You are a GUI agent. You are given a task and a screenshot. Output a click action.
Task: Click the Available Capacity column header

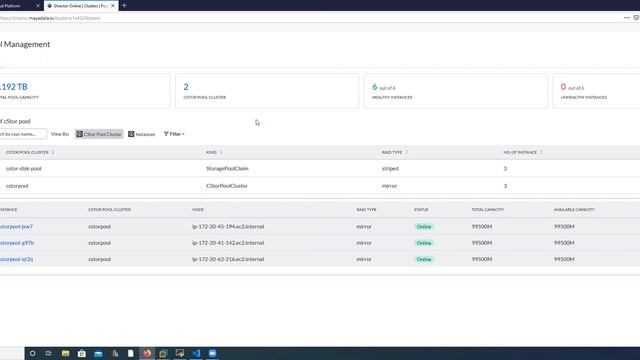pos(574,209)
